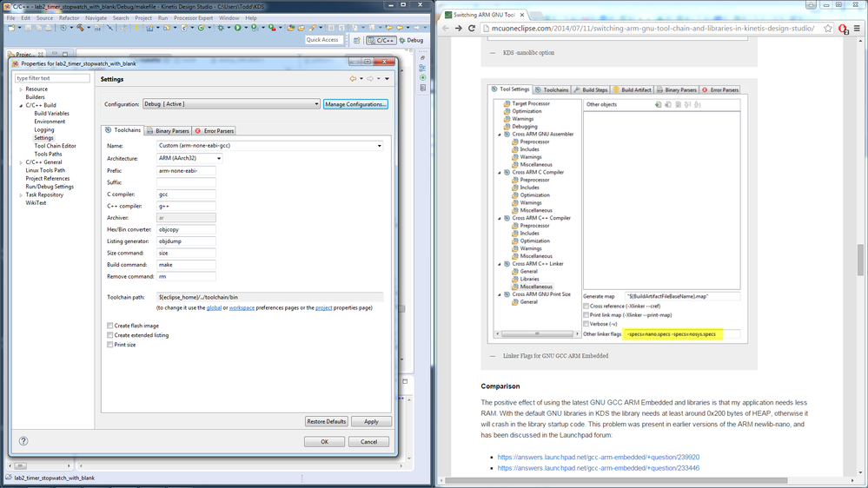868x488 pixels.
Task: Click the hammer Build icon in toolbar
Action: (80, 28)
